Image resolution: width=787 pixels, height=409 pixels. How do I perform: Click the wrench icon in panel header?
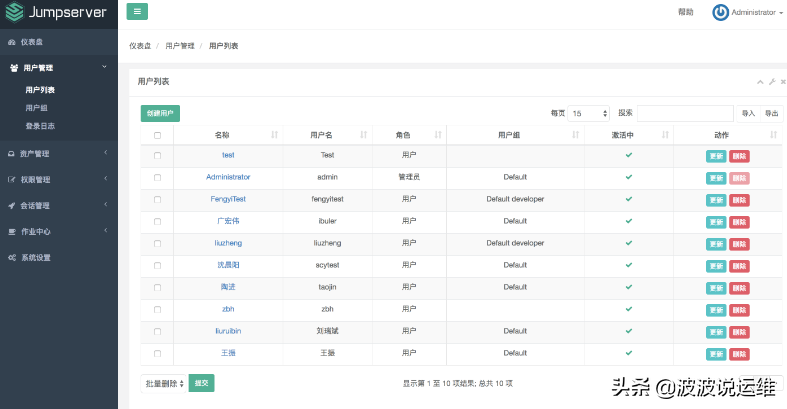771,81
